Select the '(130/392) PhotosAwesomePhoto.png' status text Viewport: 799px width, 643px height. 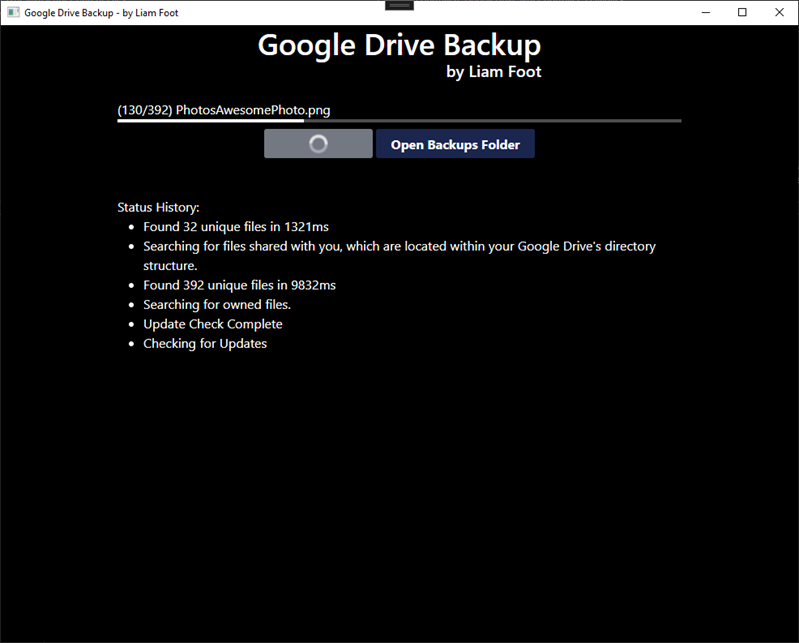tap(224, 110)
